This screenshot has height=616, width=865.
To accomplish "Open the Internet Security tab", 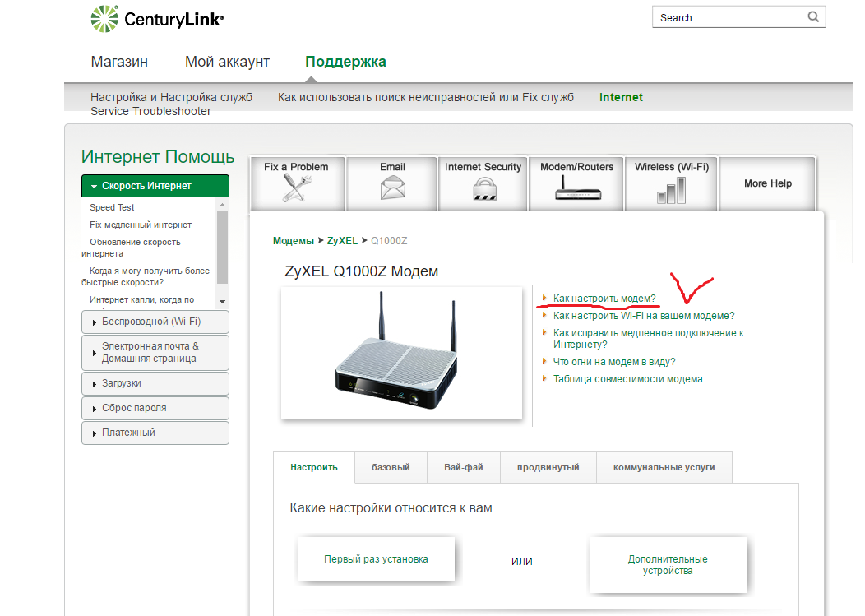I will [x=483, y=183].
